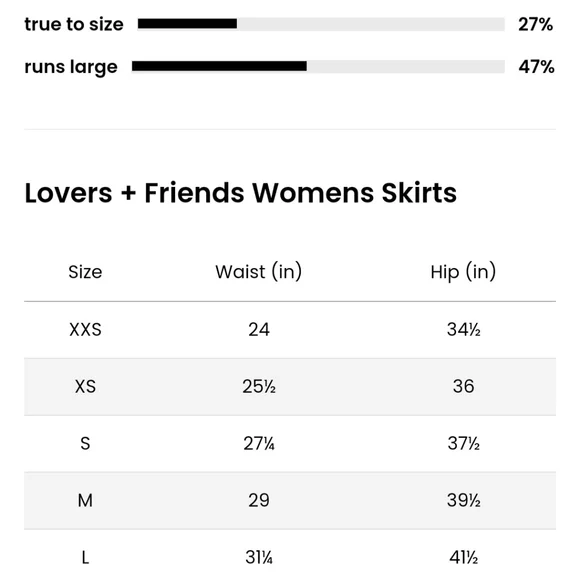The image size is (580, 579).
Task: Click the runs large label
Action: click(71, 68)
